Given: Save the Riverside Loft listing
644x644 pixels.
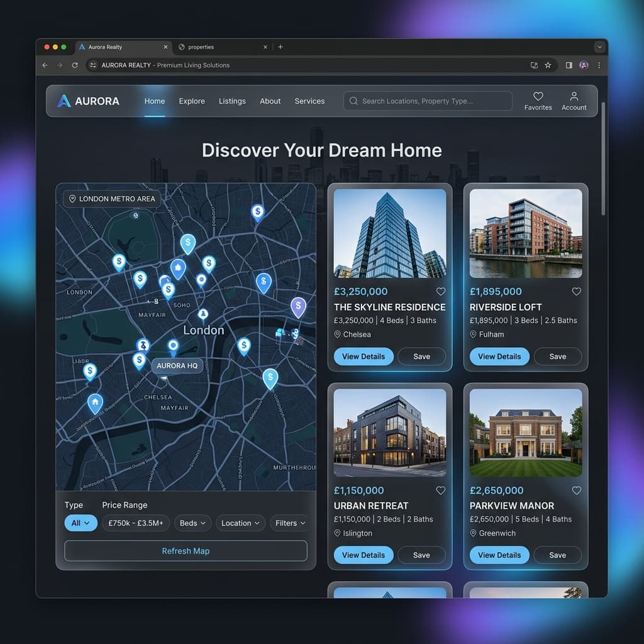Looking at the screenshot, I should 558,357.
